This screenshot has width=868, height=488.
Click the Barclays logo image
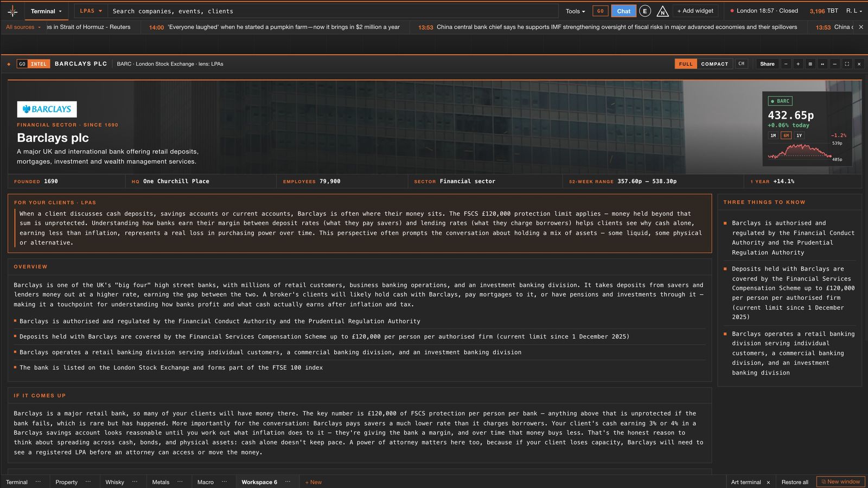[x=47, y=109]
